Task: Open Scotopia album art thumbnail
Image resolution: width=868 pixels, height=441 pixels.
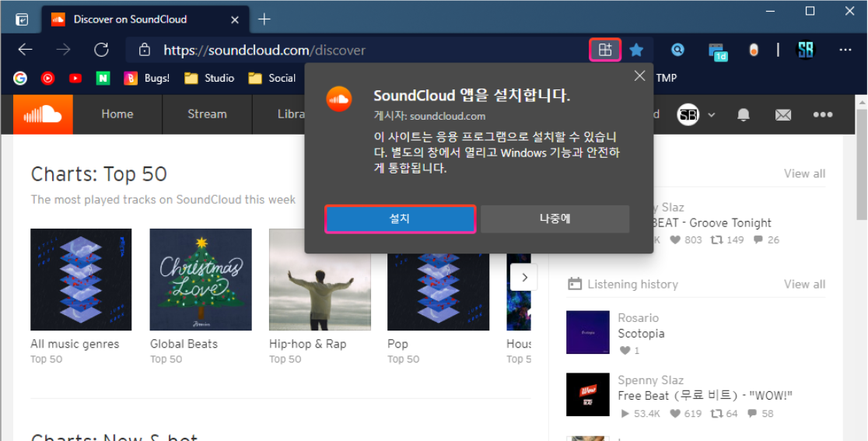Action: tap(588, 332)
